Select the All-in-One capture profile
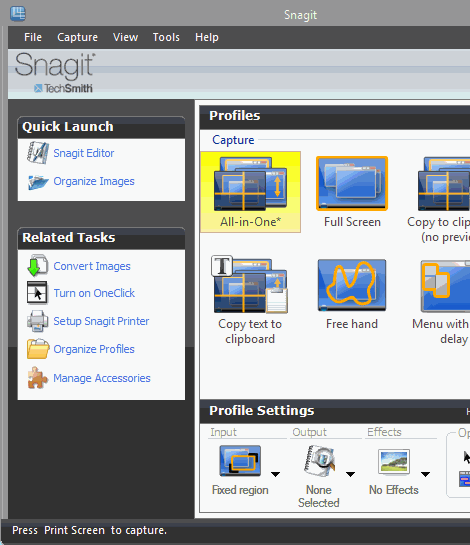This screenshot has width=470, height=545. pos(251,192)
